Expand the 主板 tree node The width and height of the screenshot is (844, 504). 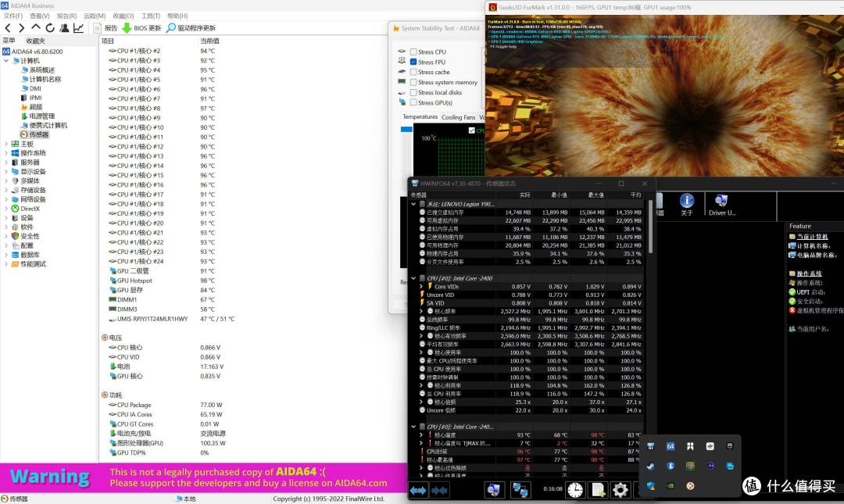tap(6, 145)
